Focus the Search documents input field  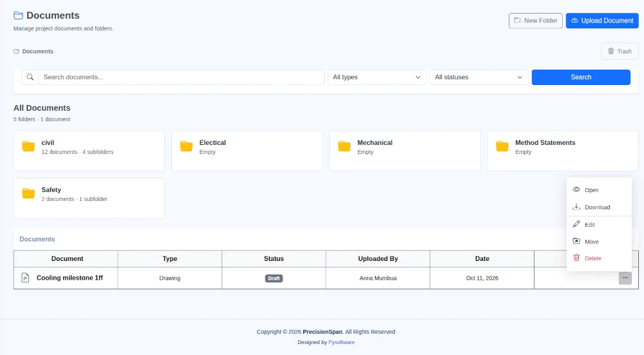[x=181, y=77]
